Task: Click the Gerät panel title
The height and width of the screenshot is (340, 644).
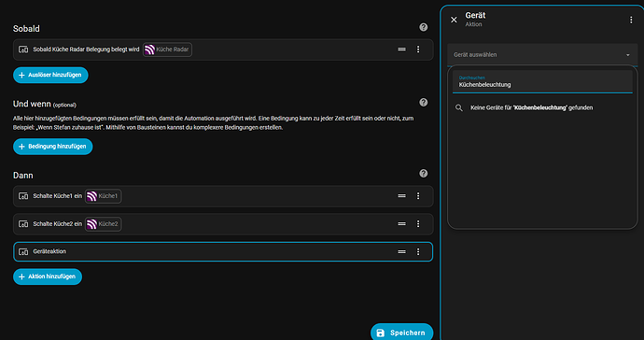Action: [x=475, y=15]
